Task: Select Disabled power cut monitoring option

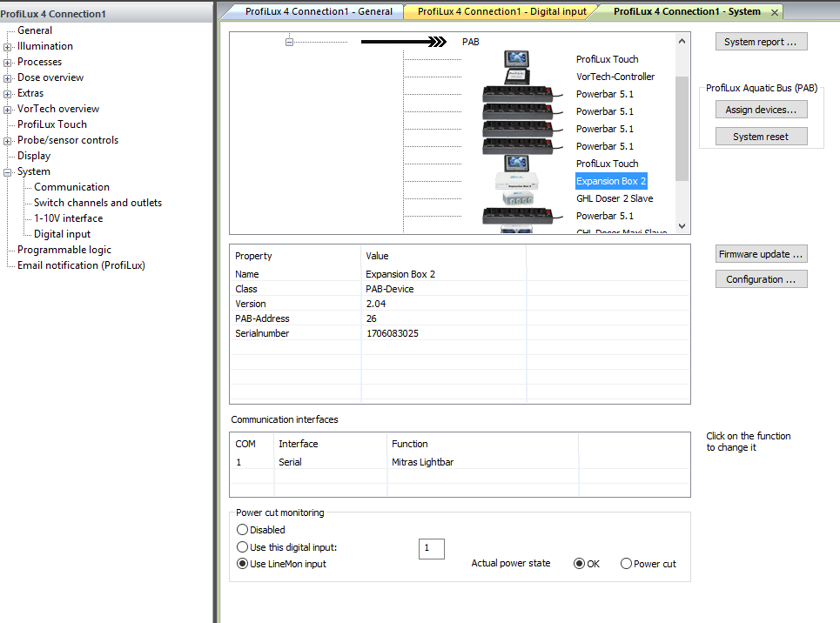Action: [242, 530]
